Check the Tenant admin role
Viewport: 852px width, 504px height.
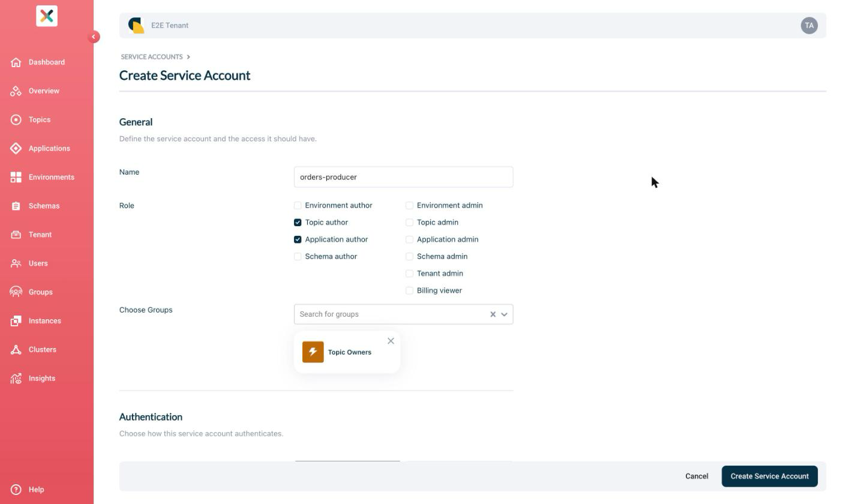pos(409,274)
